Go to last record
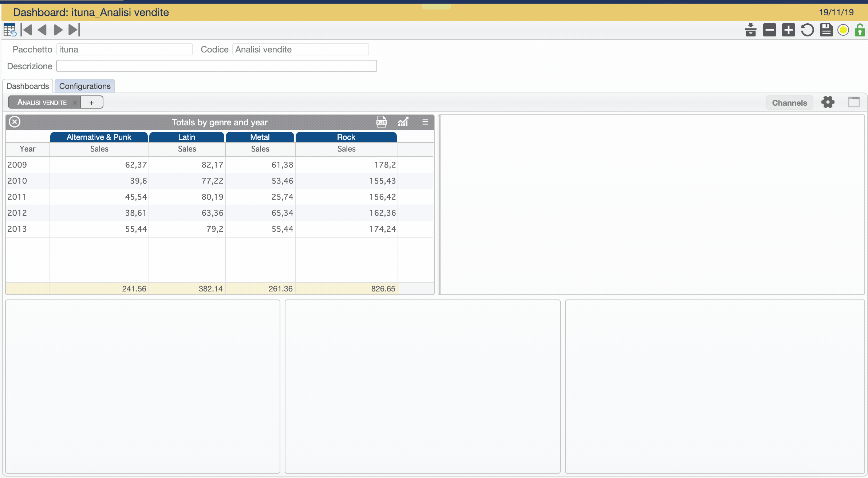 (74, 30)
